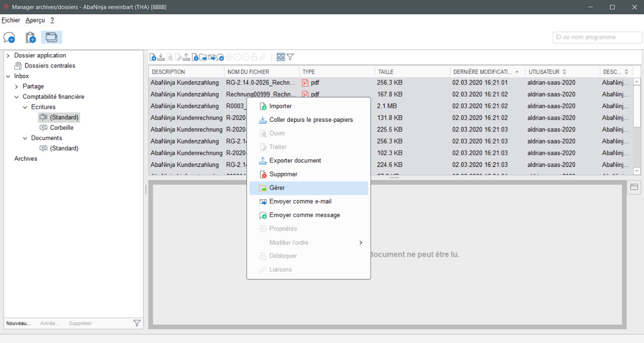Focus the ID ou nom programme field
644x343 pixels.
click(x=597, y=38)
